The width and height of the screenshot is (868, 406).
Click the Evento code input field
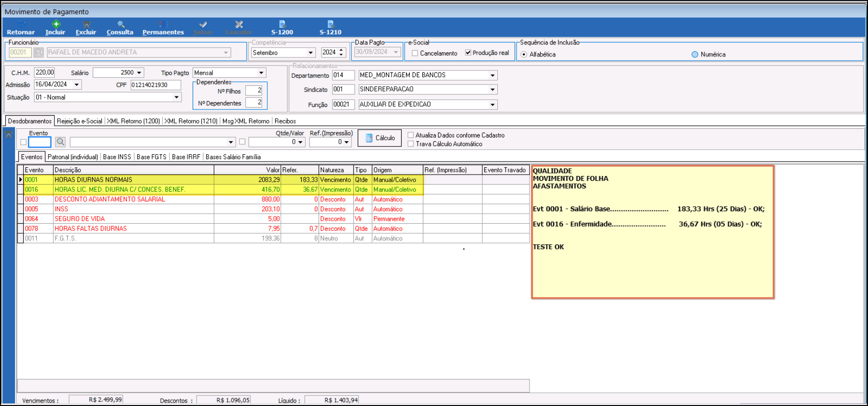40,142
